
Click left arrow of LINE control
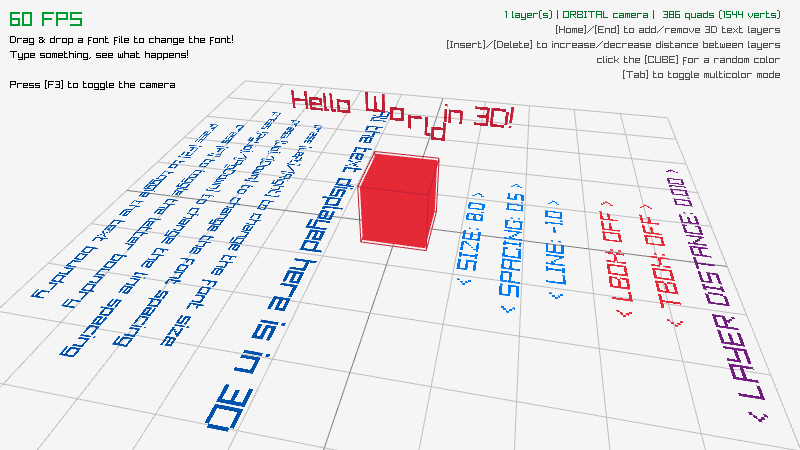tap(551, 297)
